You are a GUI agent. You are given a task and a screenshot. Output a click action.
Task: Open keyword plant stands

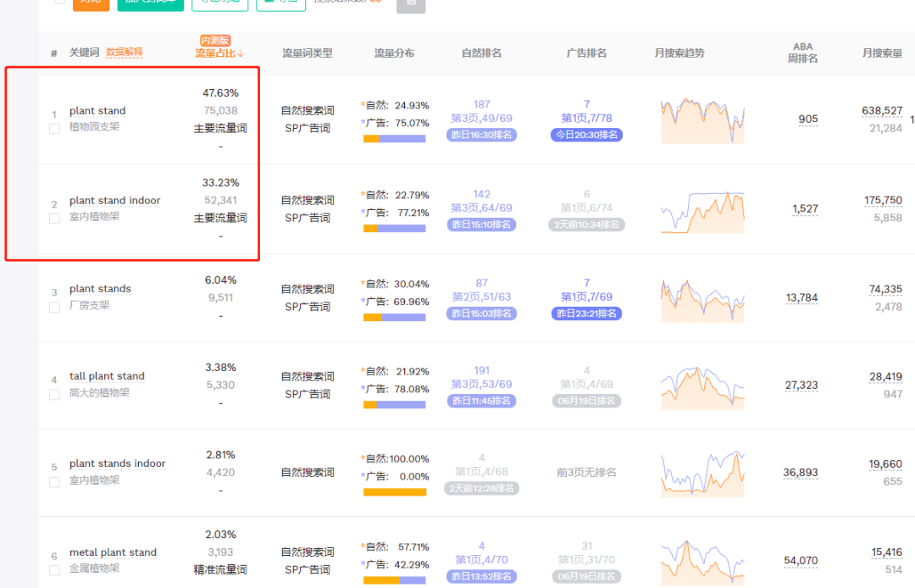coord(100,289)
